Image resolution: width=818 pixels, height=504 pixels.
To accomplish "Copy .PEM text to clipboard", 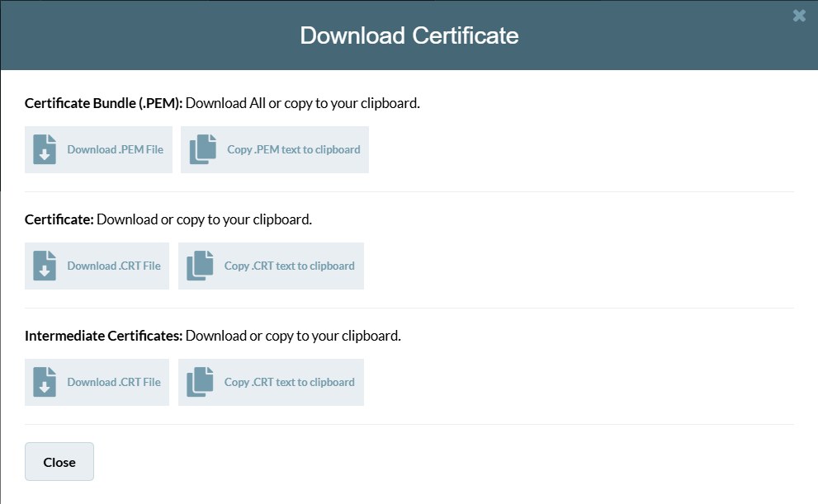I will tap(293, 150).
